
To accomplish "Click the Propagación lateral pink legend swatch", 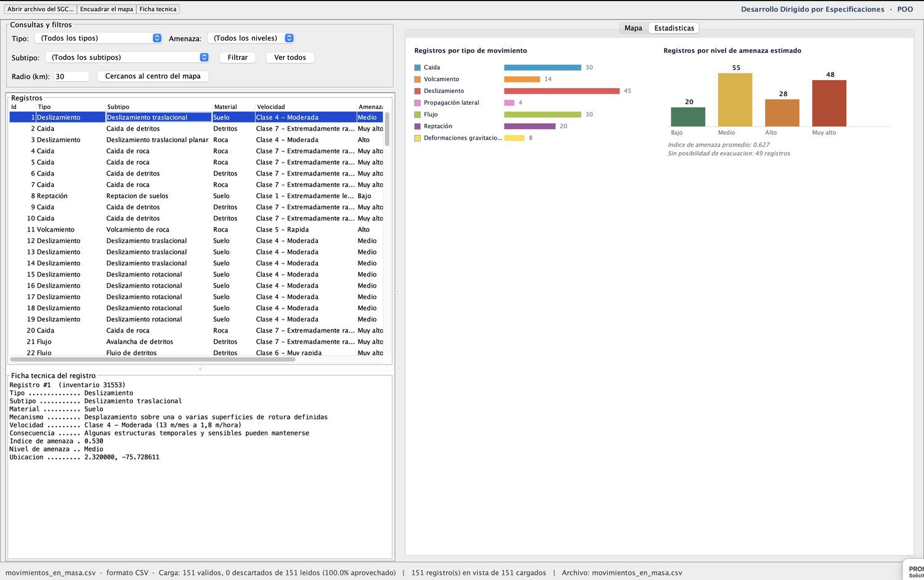I will pyautogui.click(x=418, y=103).
